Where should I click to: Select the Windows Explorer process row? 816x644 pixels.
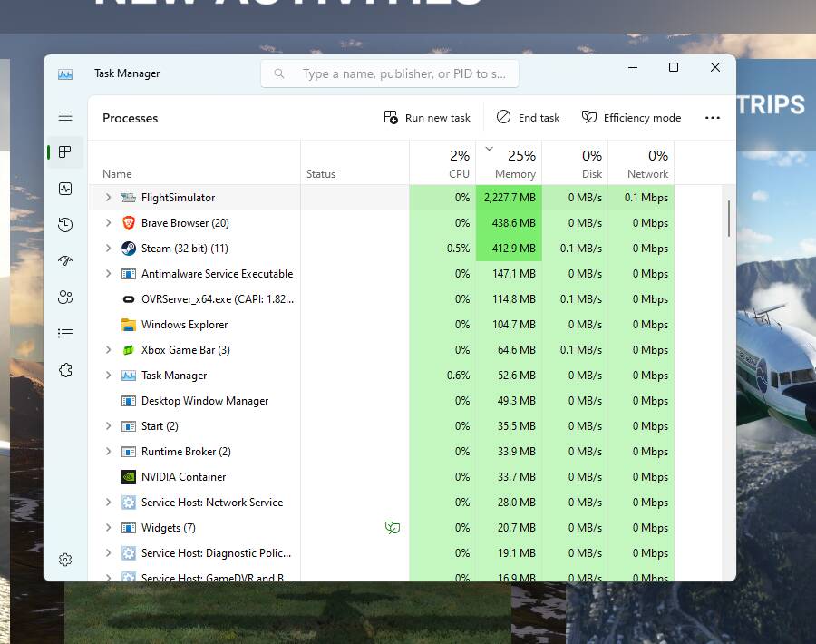tap(184, 325)
